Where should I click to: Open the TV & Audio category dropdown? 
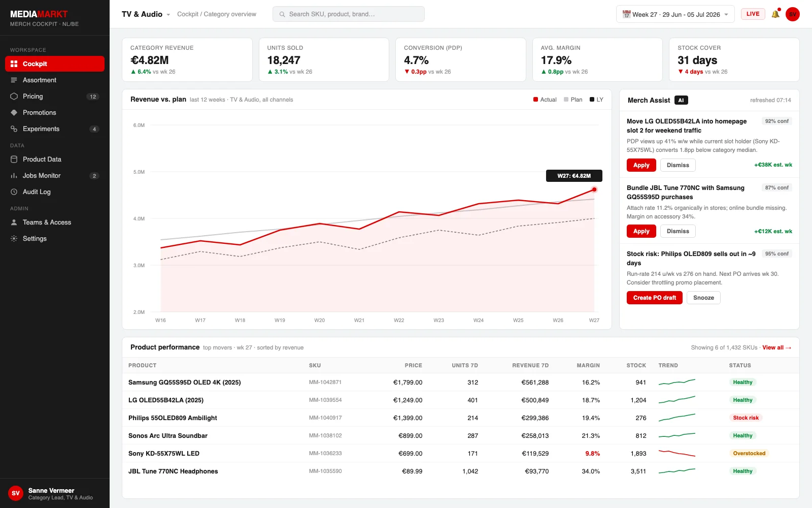(x=146, y=14)
